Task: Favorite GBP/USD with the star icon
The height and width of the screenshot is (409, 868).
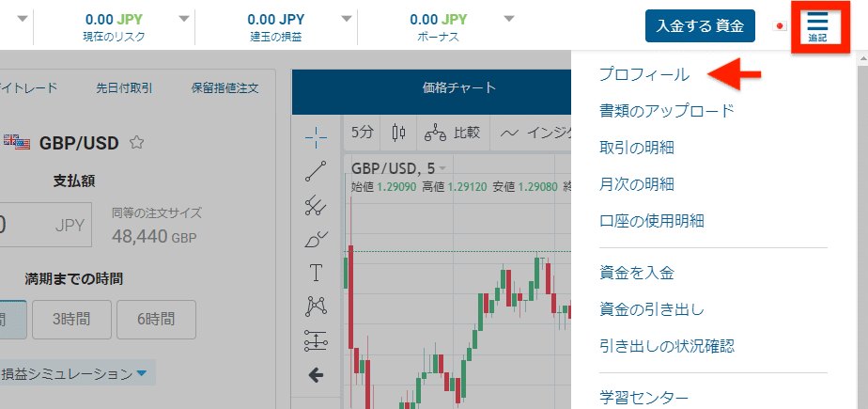Action: point(136,143)
